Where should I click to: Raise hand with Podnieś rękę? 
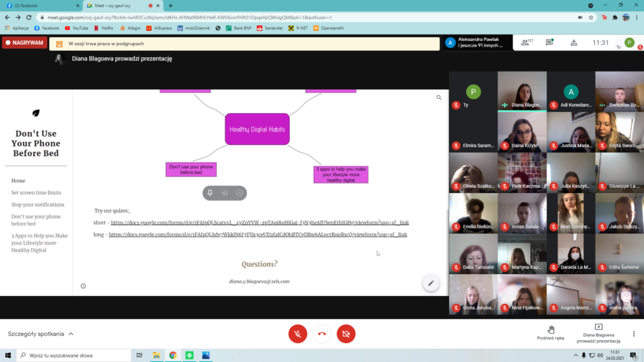pyautogui.click(x=551, y=332)
